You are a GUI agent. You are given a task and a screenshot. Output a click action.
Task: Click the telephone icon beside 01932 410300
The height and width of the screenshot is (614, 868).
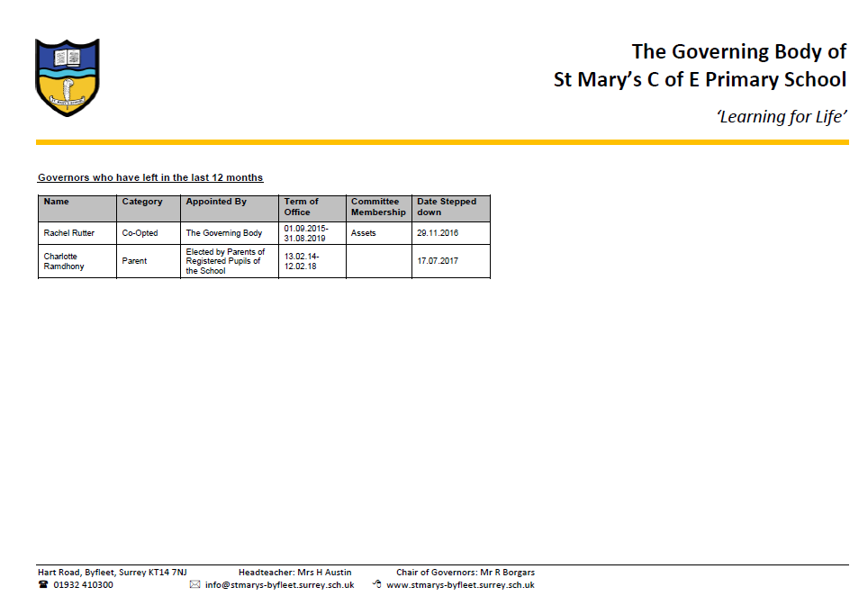point(43,584)
